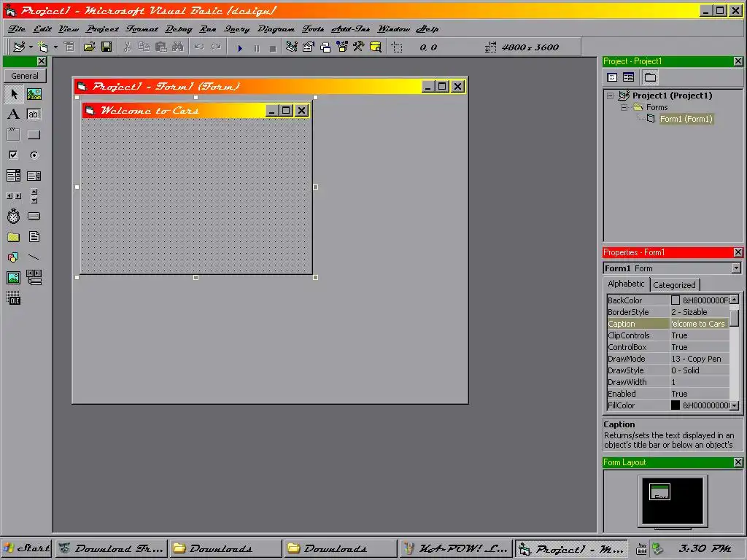Open the Object Browser toolbar icon

click(342, 47)
